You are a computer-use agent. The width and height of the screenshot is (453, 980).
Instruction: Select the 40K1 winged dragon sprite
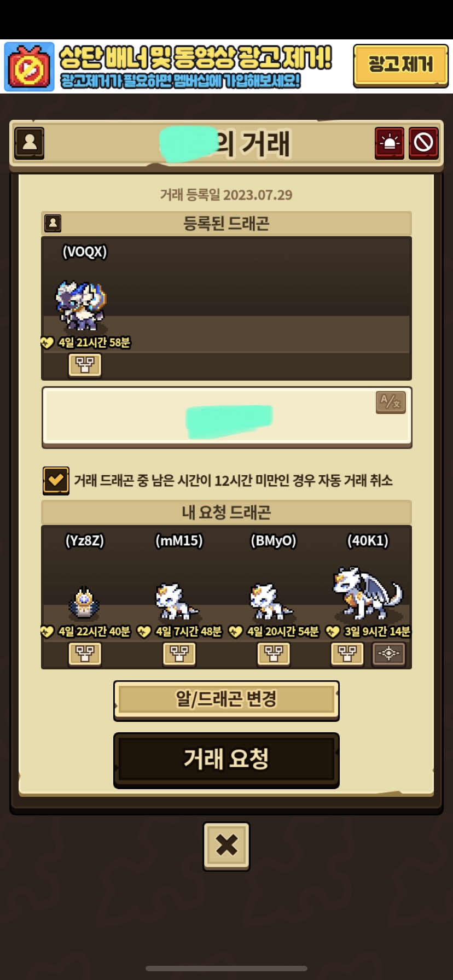[368, 593]
